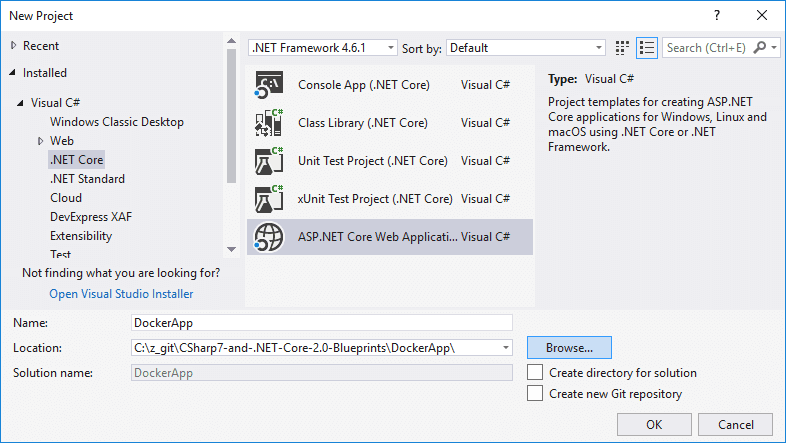This screenshot has height=443, width=786.
Task: Select the Recent tree item
Action: 41,46
